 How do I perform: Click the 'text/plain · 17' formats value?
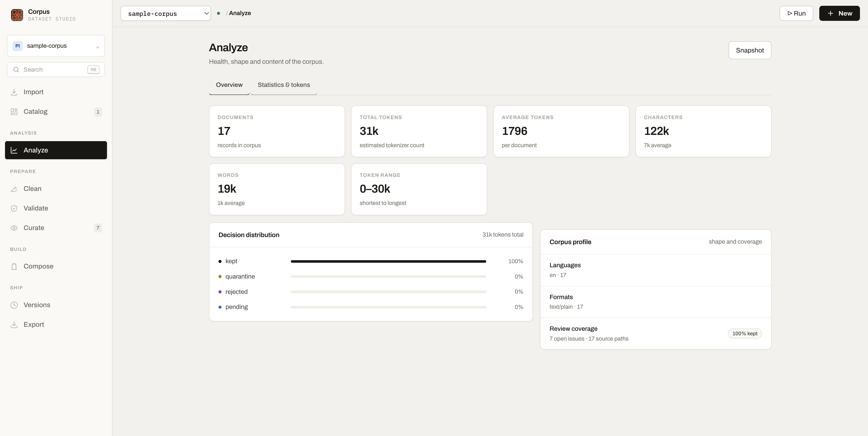click(x=566, y=307)
